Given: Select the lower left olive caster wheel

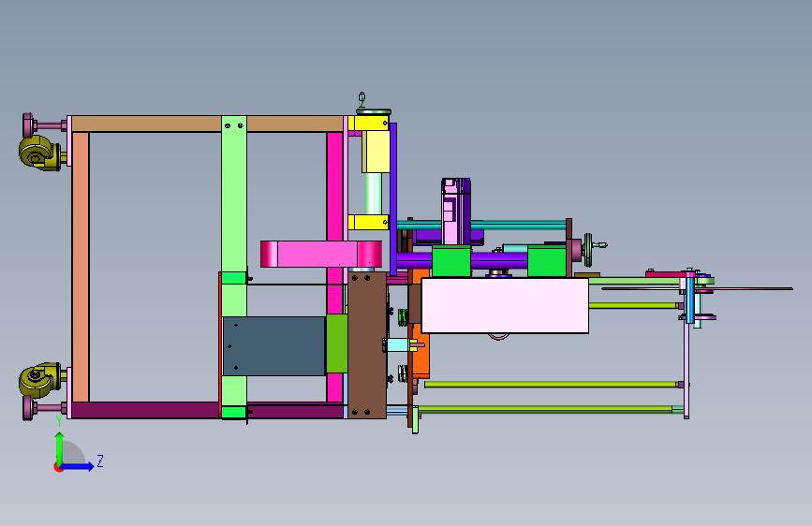Looking at the screenshot, I should tap(40, 379).
